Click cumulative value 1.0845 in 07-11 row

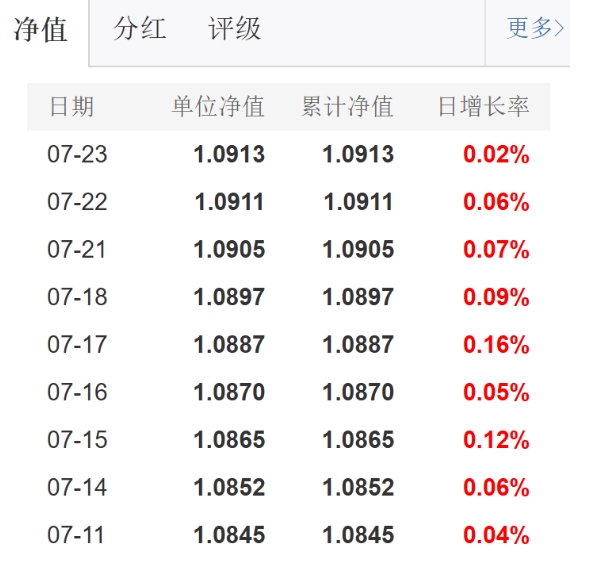click(358, 535)
